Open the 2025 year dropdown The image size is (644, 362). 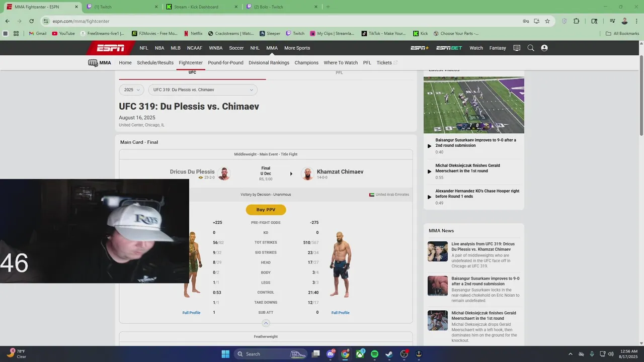point(132,89)
